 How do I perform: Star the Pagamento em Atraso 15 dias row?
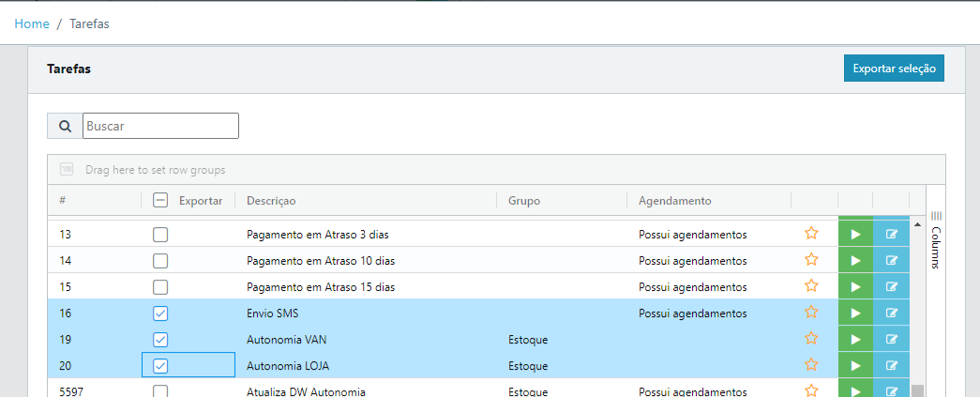pyautogui.click(x=811, y=286)
